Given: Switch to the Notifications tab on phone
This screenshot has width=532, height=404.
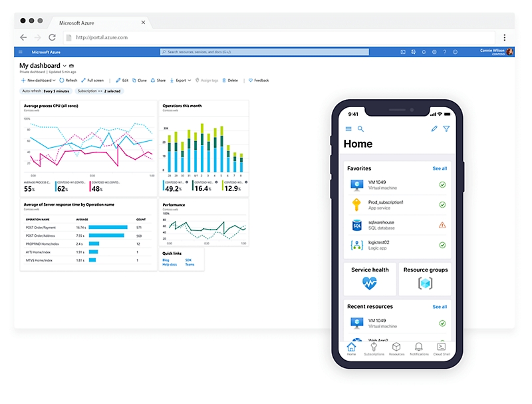Looking at the screenshot, I should (418, 349).
